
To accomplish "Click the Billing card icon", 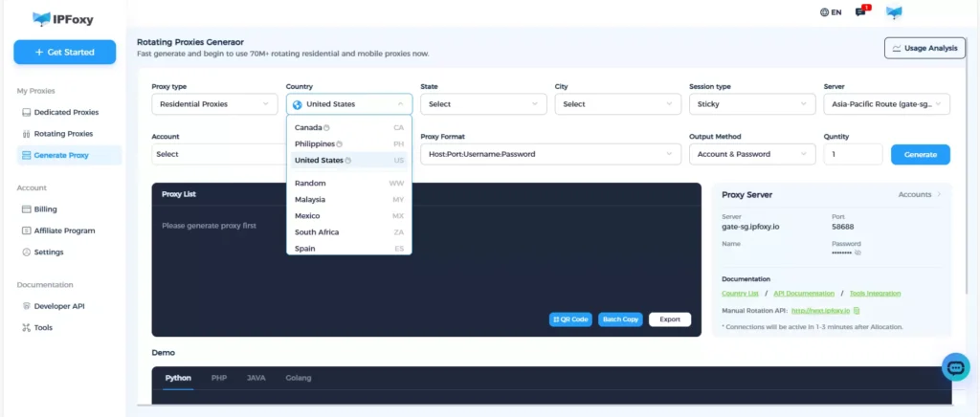I will point(26,209).
